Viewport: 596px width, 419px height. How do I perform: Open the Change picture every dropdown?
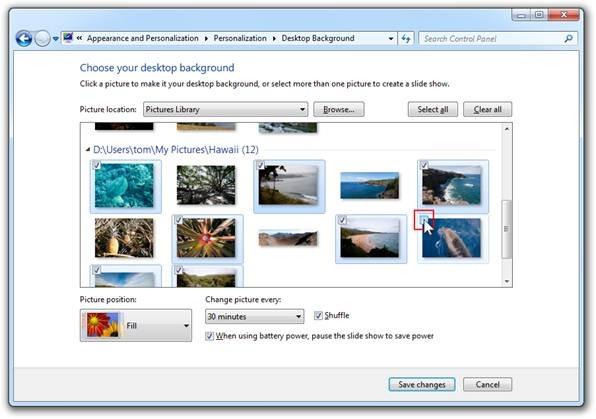click(x=254, y=316)
